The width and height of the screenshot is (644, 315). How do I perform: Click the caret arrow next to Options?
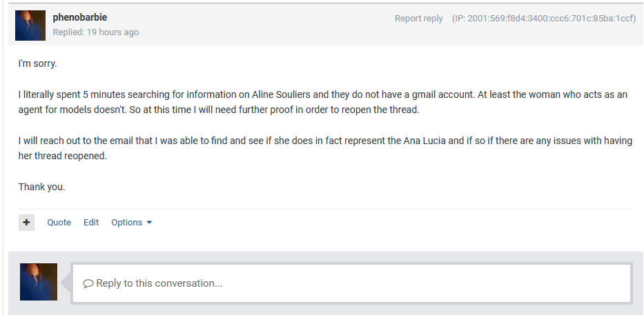149,223
